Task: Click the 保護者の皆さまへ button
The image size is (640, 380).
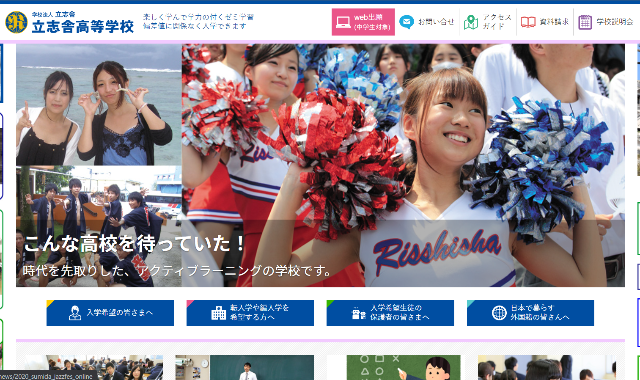Action: click(390, 313)
